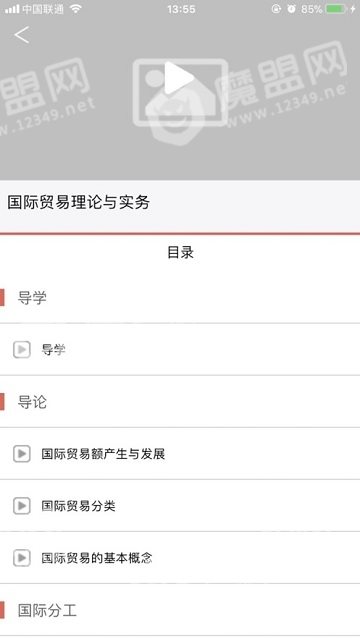Screen dimensions: 360x639
Task: Select the 目录 tab
Action: 180,252
